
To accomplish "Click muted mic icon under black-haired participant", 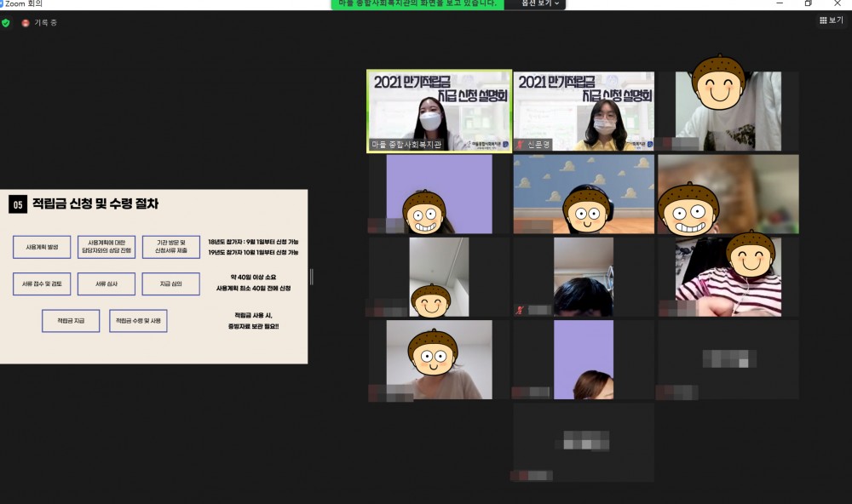I will coord(519,311).
